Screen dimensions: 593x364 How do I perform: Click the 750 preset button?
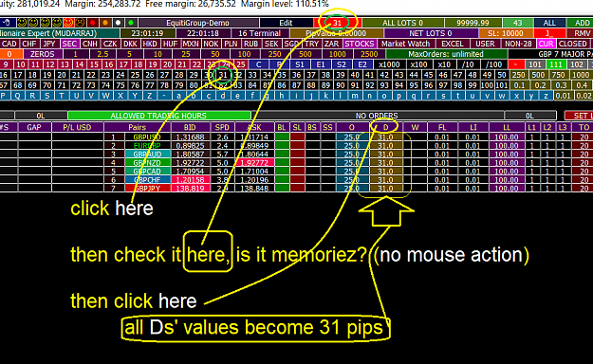pos(558,75)
